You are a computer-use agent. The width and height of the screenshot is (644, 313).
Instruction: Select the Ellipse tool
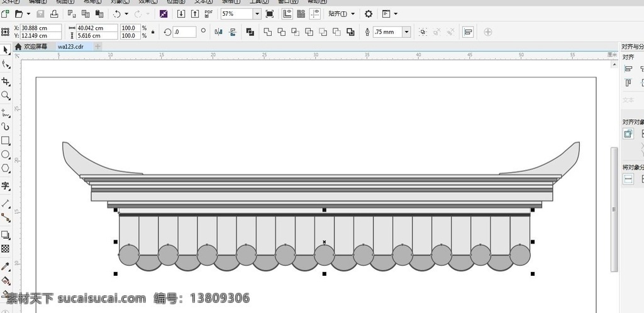(5, 155)
